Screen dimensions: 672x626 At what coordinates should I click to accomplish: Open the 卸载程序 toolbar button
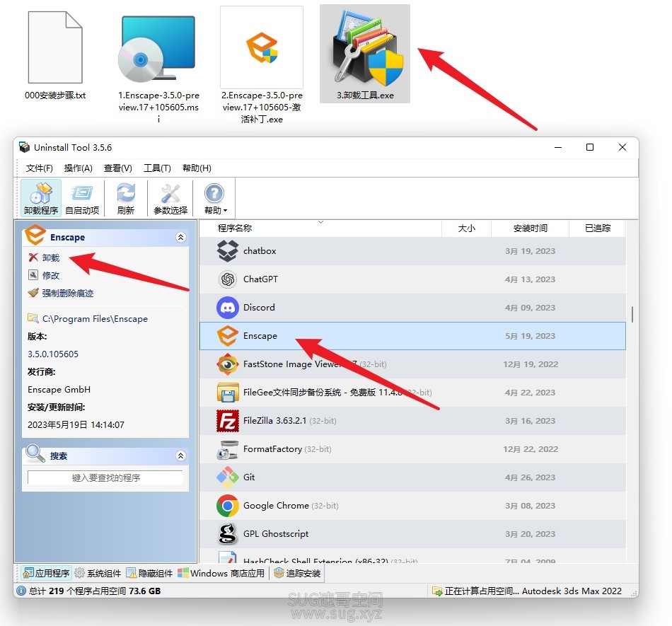click(41, 198)
